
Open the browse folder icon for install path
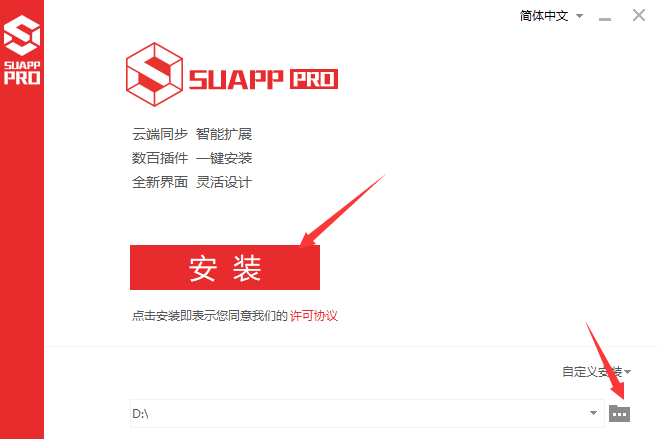point(619,413)
